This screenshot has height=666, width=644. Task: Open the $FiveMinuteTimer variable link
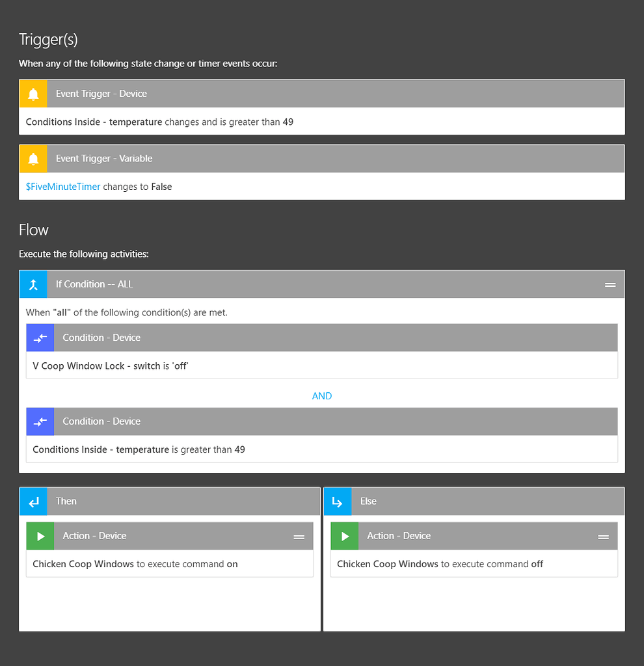click(62, 186)
